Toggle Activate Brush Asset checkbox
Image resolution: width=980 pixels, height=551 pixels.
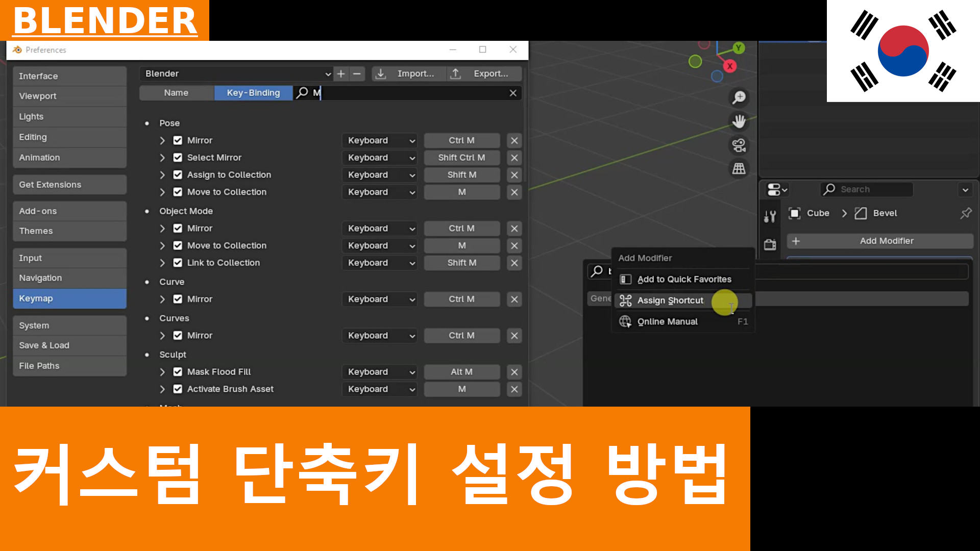point(178,389)
